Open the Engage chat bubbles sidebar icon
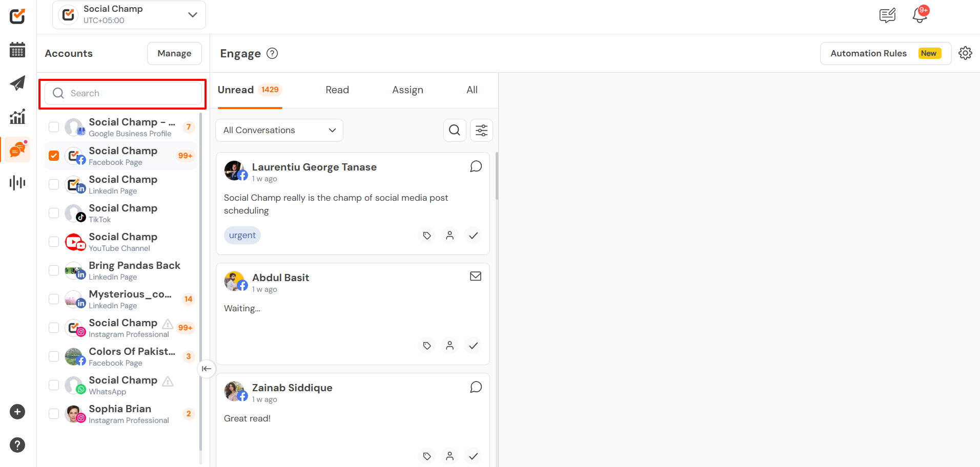This screenshot has width=980, height=467. (x=18, y=150)
